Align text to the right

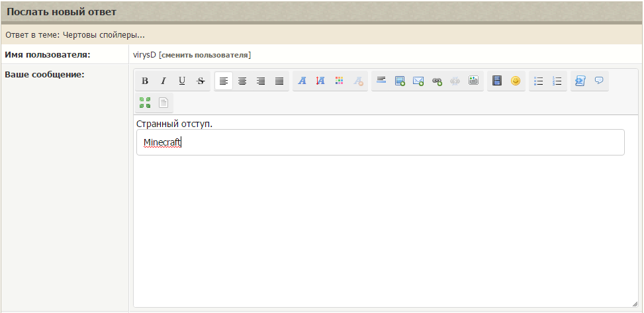click(x=261, y=81)
